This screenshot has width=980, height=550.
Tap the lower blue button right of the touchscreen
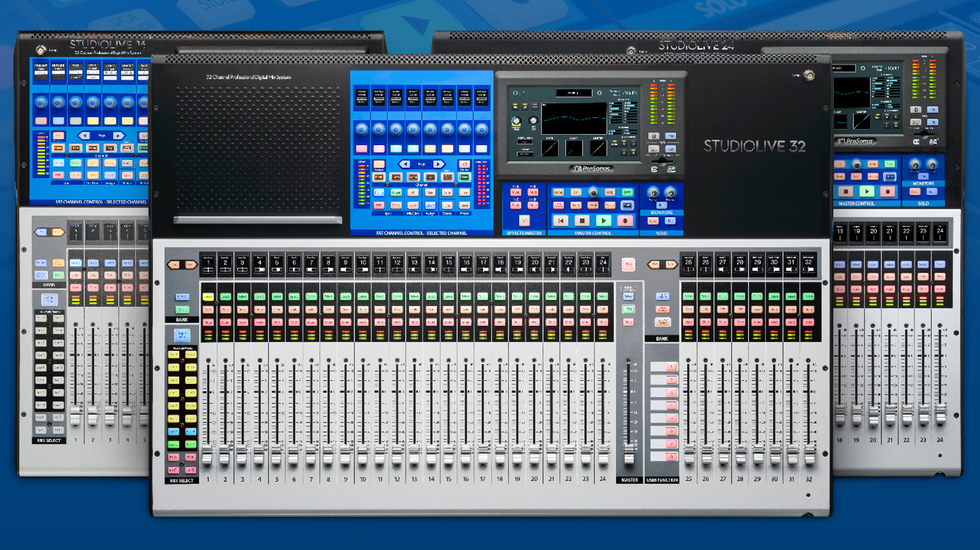[x=670, y=149]
